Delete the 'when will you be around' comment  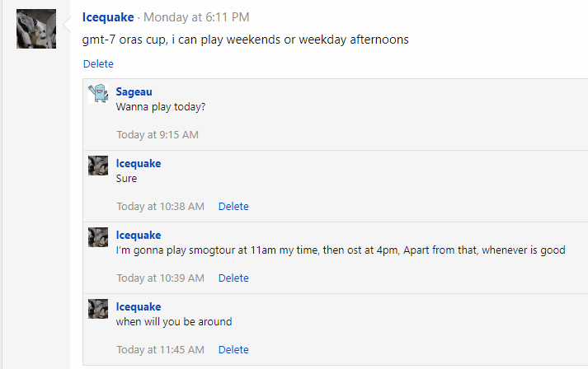click(233, 349)
